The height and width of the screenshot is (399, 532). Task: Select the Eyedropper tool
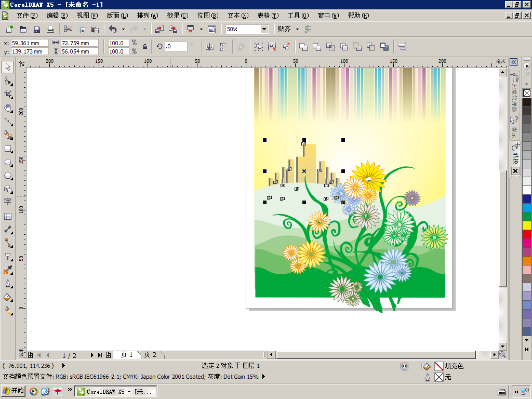pyautogui.click(x=8, y=270)
